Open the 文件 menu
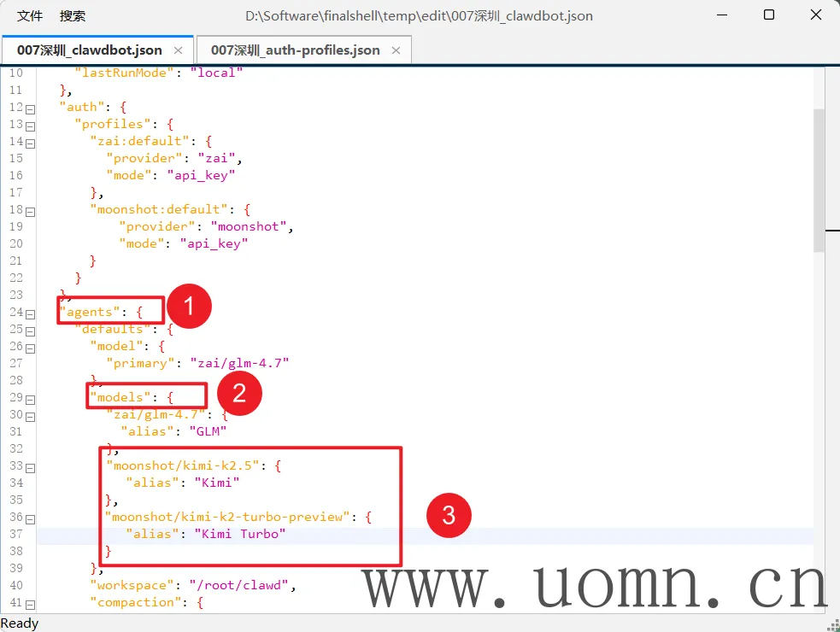This screenshot has height=632, width=840. pyautogui.click(x=30, y=15)
